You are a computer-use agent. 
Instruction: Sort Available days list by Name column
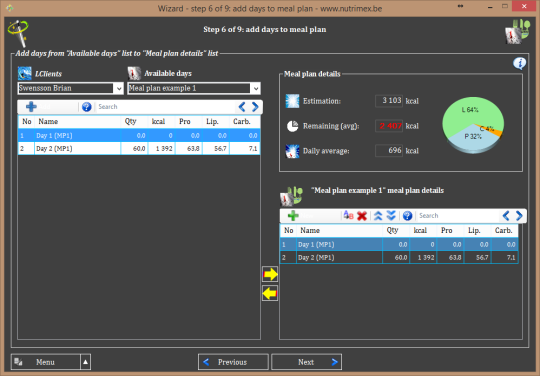[x=77, y=122]
